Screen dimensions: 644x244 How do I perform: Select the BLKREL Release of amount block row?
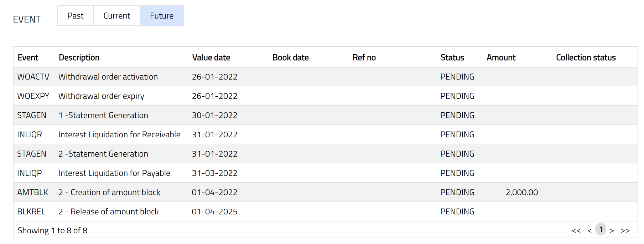[x=108, y=212]
